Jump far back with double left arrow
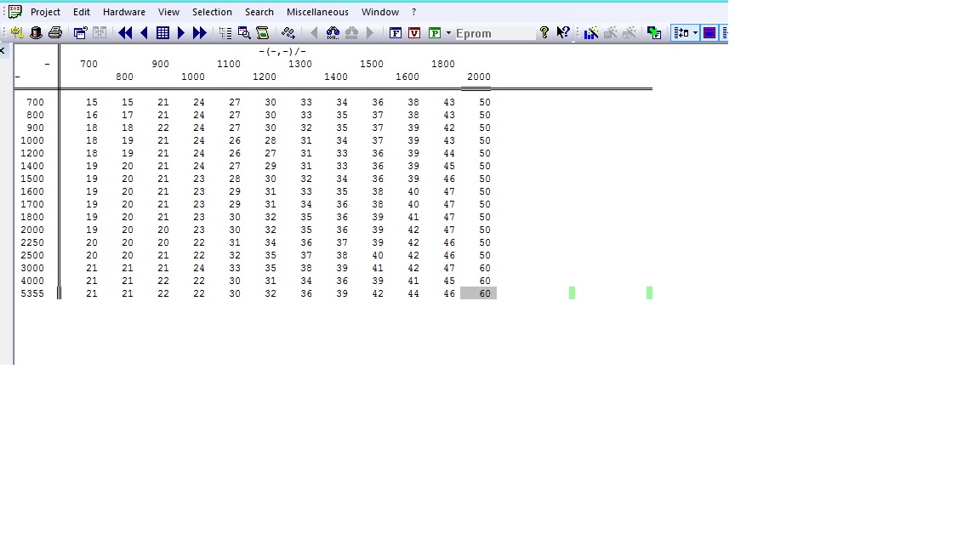This screenshot has height=551, width=980. pyautogui.click(x=125, y=33)
